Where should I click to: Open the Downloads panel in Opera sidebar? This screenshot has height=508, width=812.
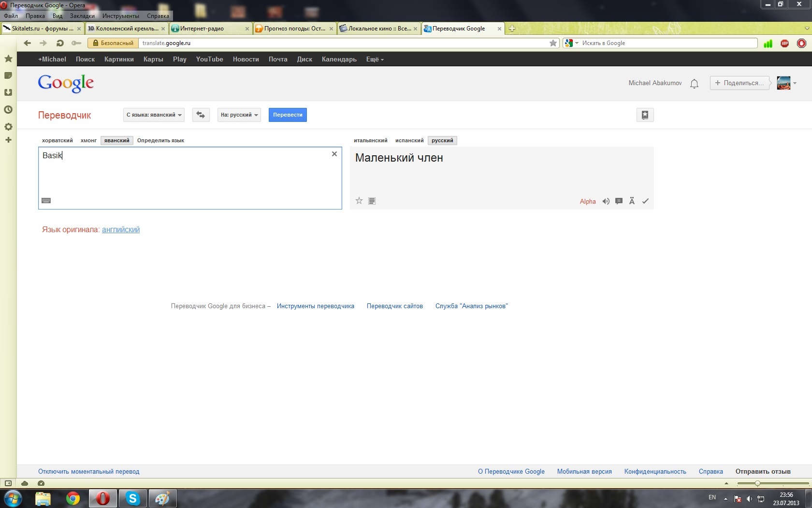pyautogui.click(x=8, y=92)
